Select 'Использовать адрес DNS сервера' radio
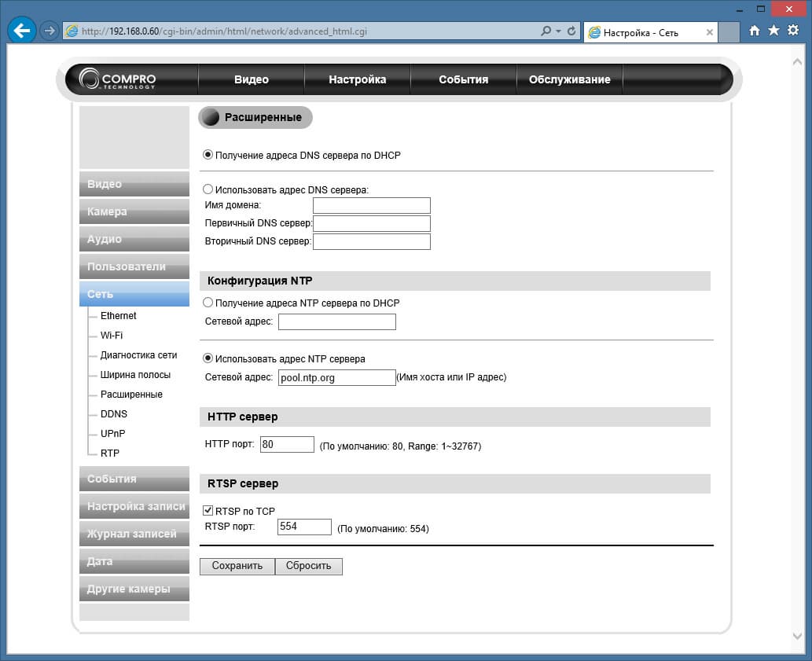This screenshot has height=661, width=812. click(208, 189)
